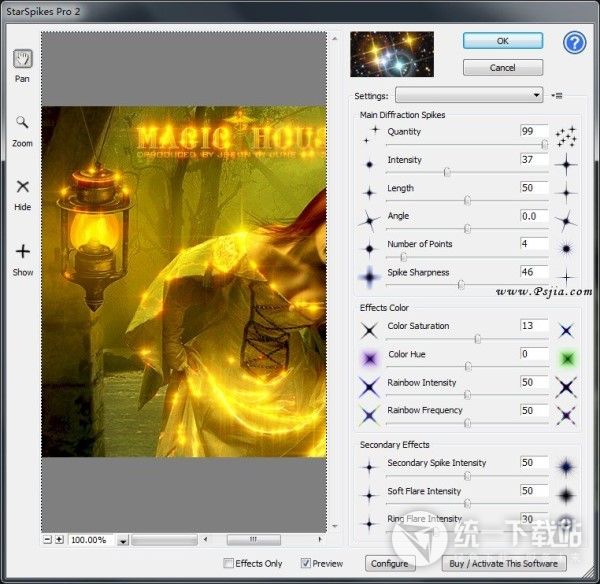Click the zoom in plus button

click(59, 540)
